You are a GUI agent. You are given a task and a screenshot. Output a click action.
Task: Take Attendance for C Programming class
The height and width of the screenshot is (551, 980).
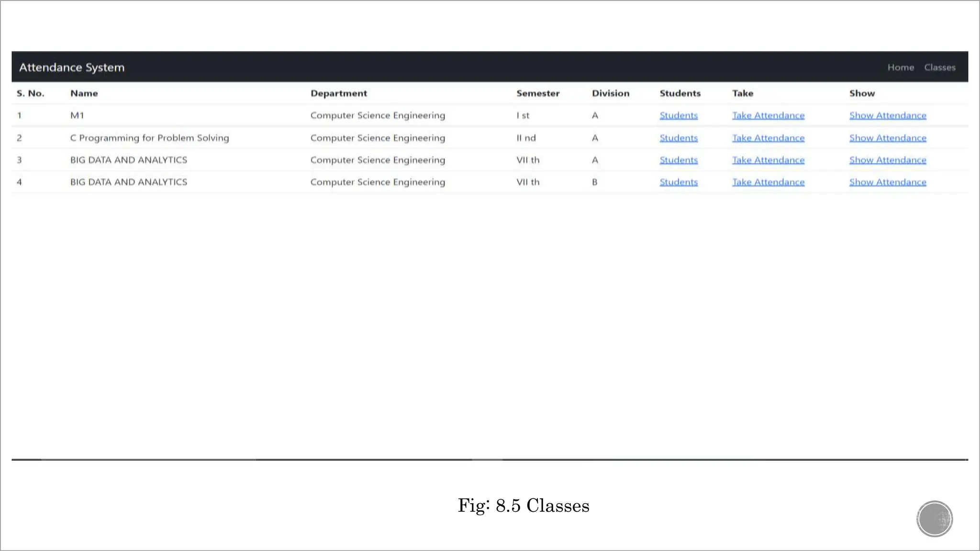[x=768, y=138]
